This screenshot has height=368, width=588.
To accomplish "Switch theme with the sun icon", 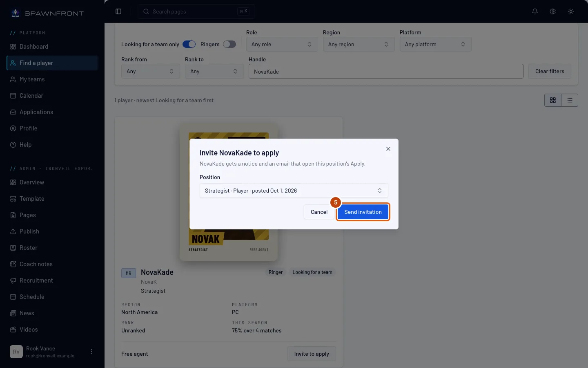I will tap(571, 11).
